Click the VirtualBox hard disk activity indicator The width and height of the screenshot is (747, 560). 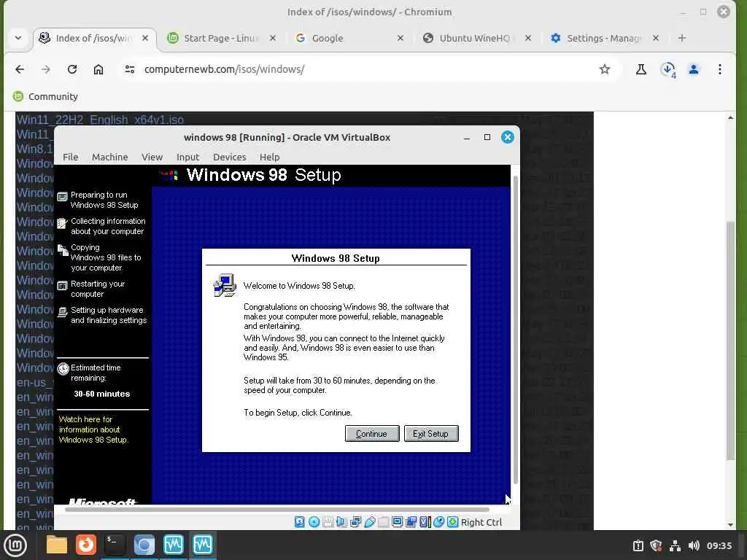pyautogui.click(x=300, y=522)
